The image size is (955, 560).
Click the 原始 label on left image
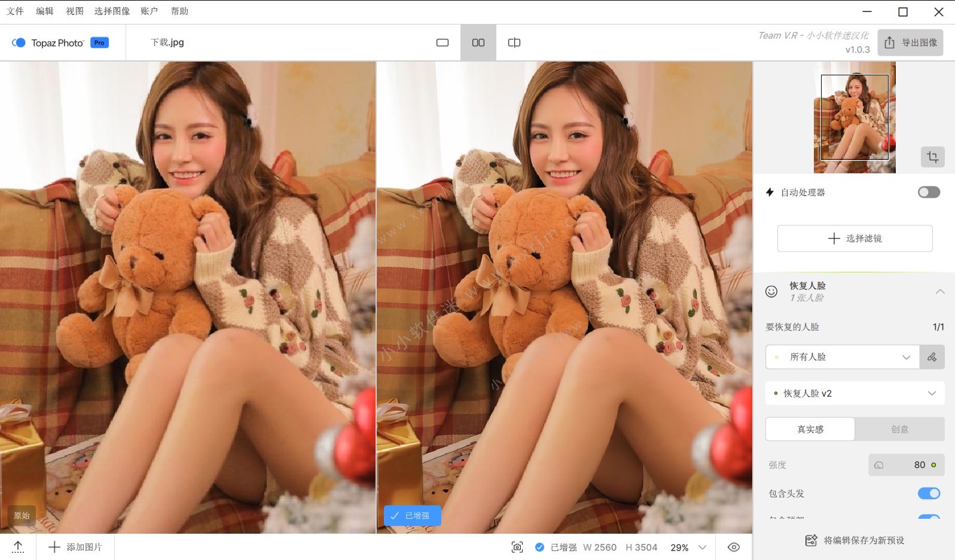point(22,515)
